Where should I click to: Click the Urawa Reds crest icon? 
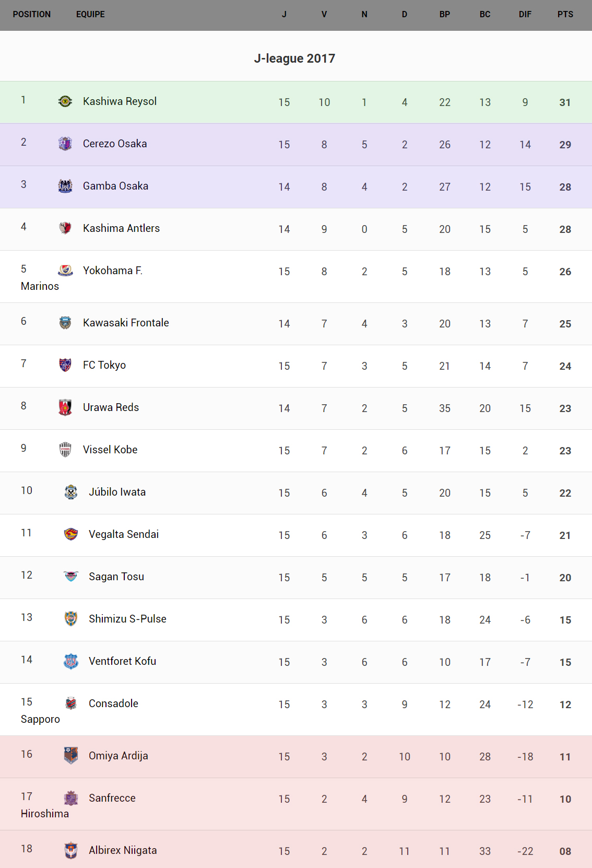65,407
